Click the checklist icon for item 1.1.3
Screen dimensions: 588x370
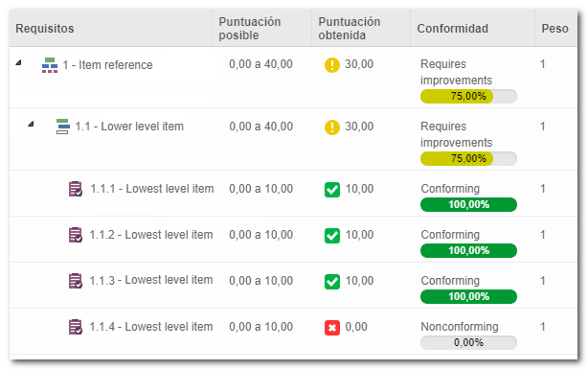coord(76,281)
